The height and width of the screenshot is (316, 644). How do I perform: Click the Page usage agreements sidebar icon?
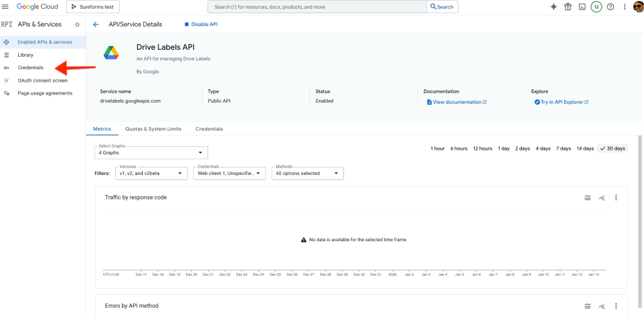(6, 93)
